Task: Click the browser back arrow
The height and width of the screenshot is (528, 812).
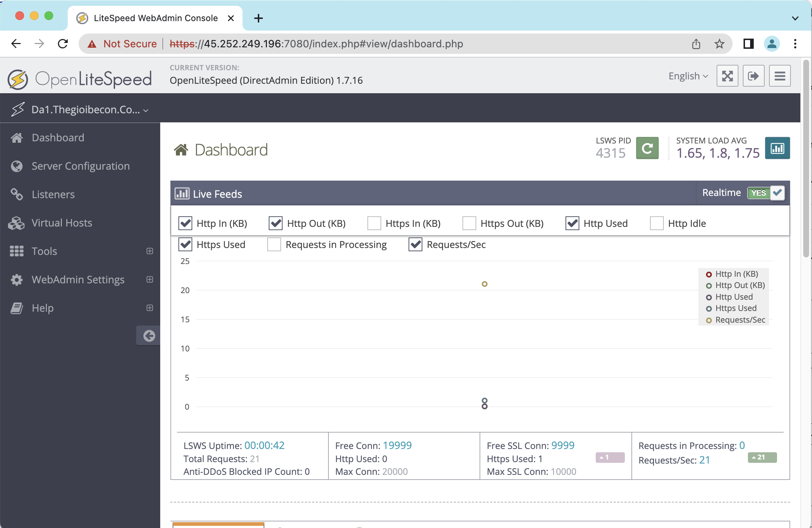Action: pyautogui.click(x=16, y=44)
